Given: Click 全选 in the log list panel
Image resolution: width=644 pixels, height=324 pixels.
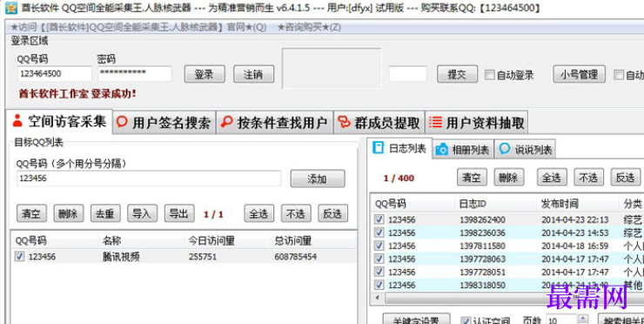Looking at the screenshot, I should pos(552,177).
